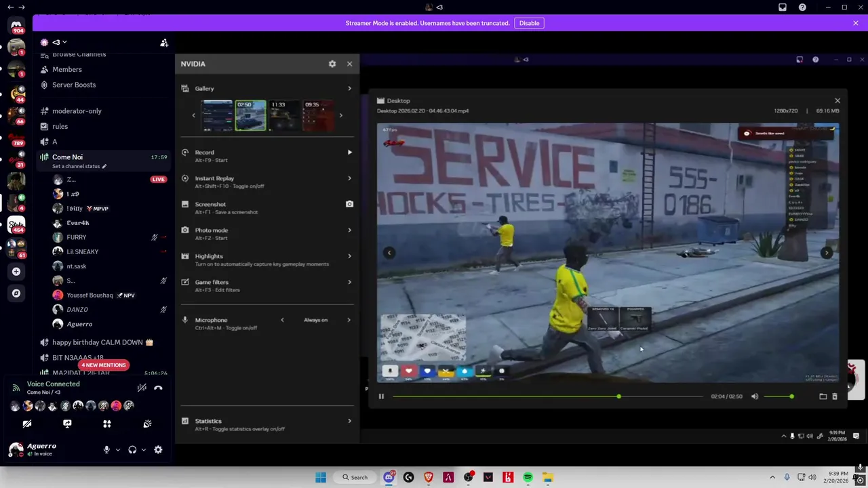The width and height of the screenshot is (868, 488).
Task: Open the NVIDIA Gallery section
Action: [x=267, y=88]
